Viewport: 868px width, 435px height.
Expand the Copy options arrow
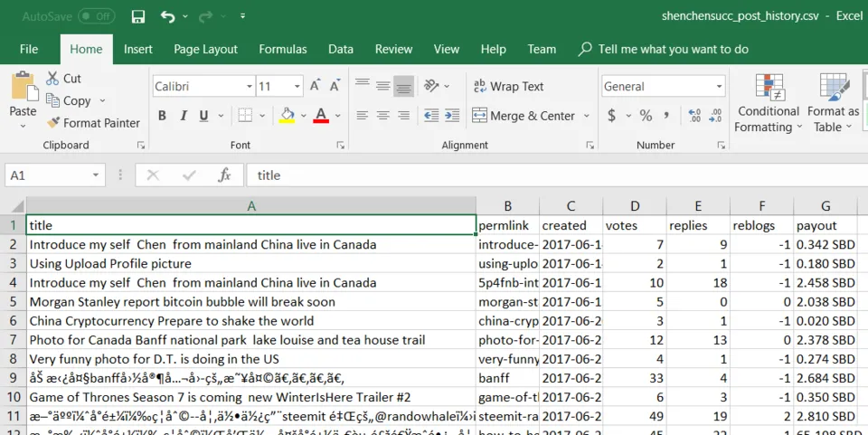(x=102, y=100)
